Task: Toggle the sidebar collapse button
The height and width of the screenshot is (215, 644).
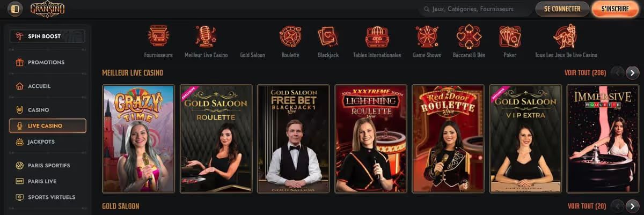Action: coord(14,9)
